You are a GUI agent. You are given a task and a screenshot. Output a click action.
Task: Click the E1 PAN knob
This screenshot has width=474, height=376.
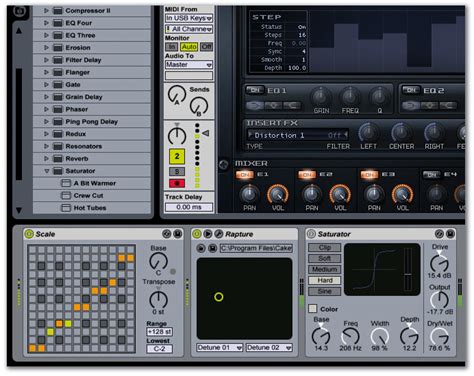click(249, 194)
